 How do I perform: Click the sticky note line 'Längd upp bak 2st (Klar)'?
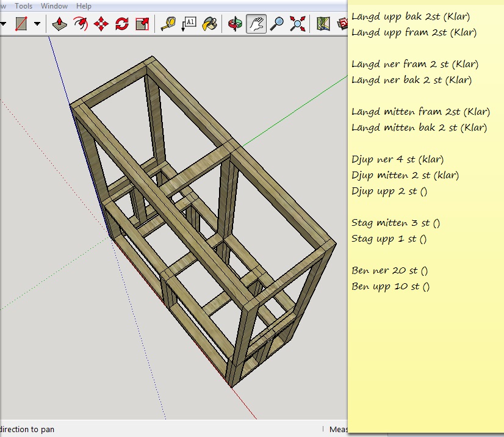point(411,16)
